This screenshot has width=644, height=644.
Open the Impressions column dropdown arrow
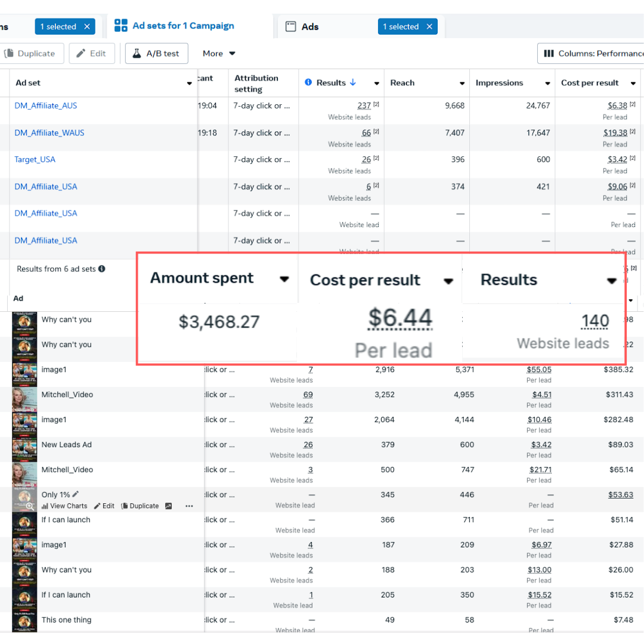pos(547,83)
